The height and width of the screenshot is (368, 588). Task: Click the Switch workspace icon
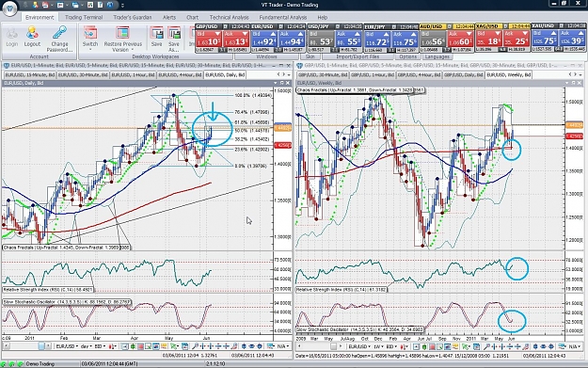(90, 33)
